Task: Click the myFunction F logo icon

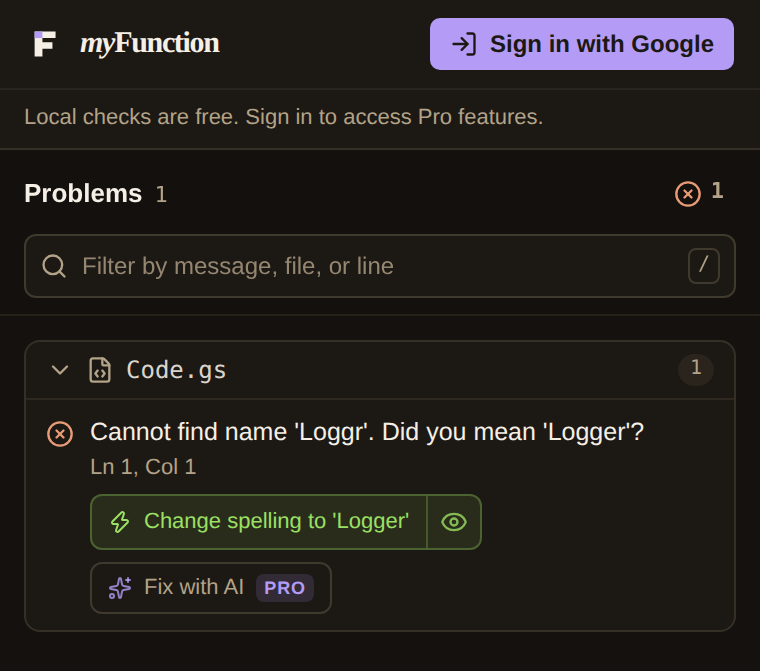Action: (x=45, y=44)
